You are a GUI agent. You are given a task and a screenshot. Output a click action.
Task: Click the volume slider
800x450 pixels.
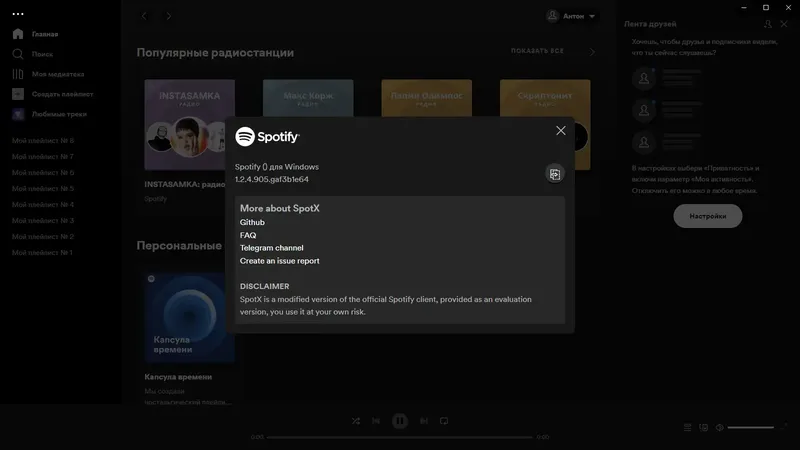pyautogui.click(x=751, y=428)
